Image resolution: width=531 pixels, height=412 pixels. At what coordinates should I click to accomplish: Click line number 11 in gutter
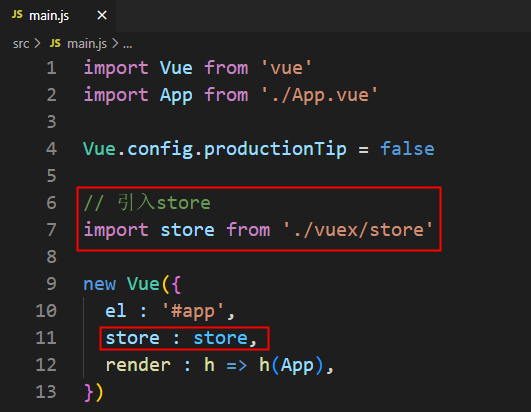[x=46, y=338]
